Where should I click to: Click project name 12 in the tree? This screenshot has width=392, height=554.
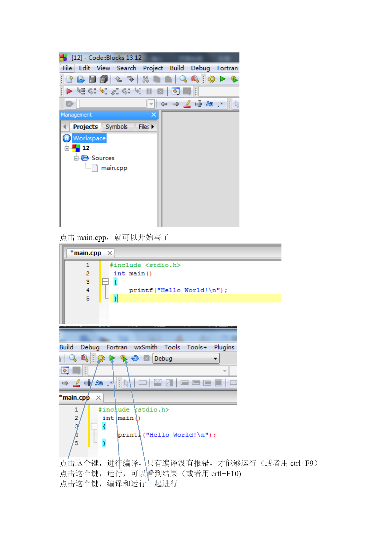(x=86, y=148)
